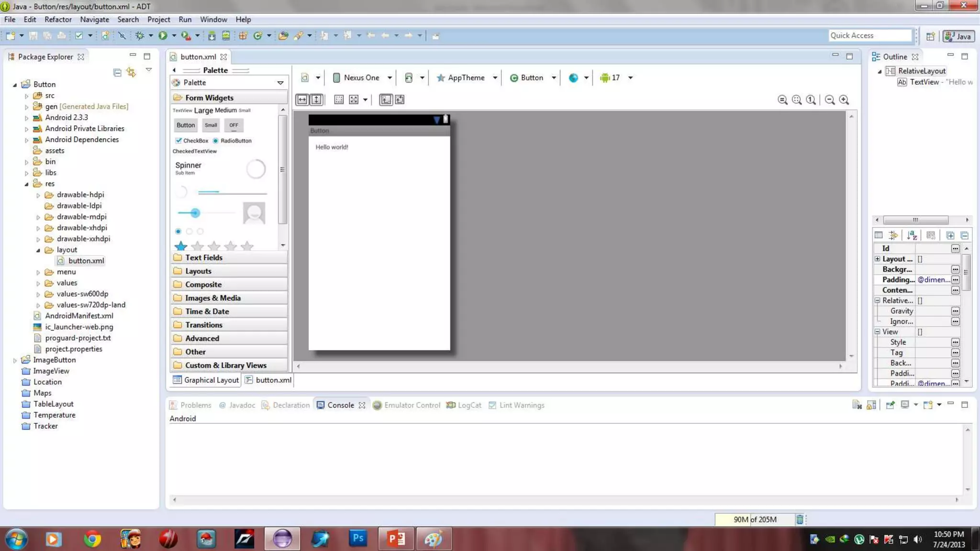Click the Open Perspective icon
980x551 pixels.
tap(930, 36)
